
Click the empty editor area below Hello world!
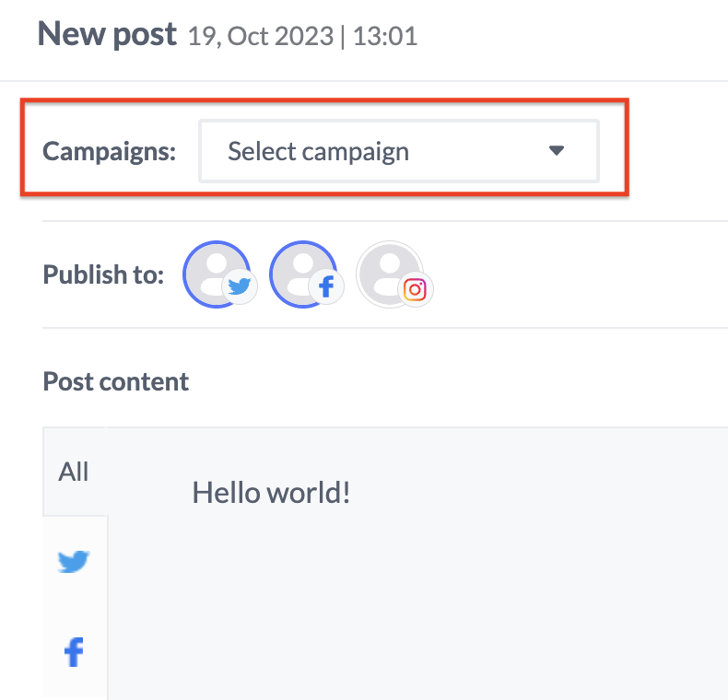(x=415, y=608)
